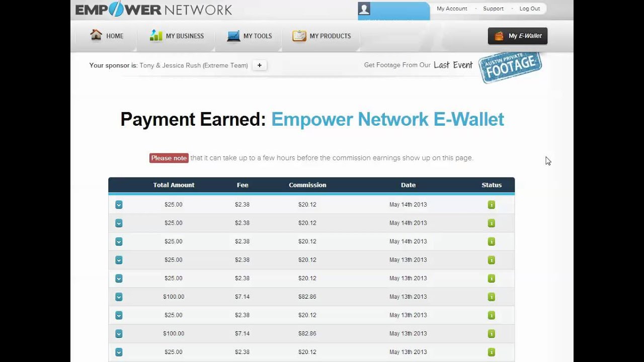Expand the third May 14th payment row
This screenshot has width=644, height=362.
(119, 242)
